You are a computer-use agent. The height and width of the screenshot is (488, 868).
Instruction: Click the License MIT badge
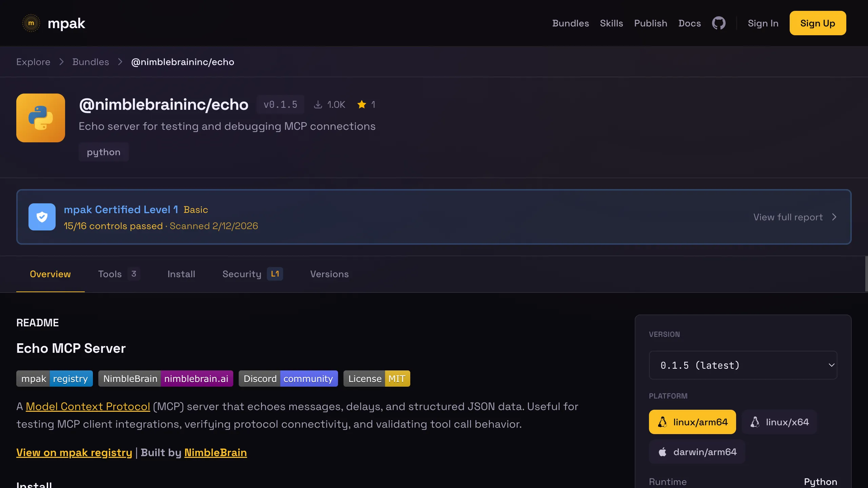click(x=376, y=379)
